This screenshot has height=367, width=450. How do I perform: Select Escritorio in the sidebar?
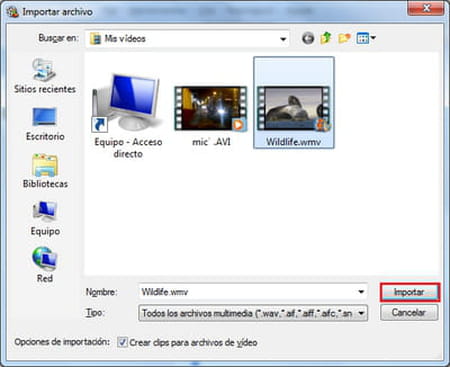pyautogui.click(x=45, y=124)
